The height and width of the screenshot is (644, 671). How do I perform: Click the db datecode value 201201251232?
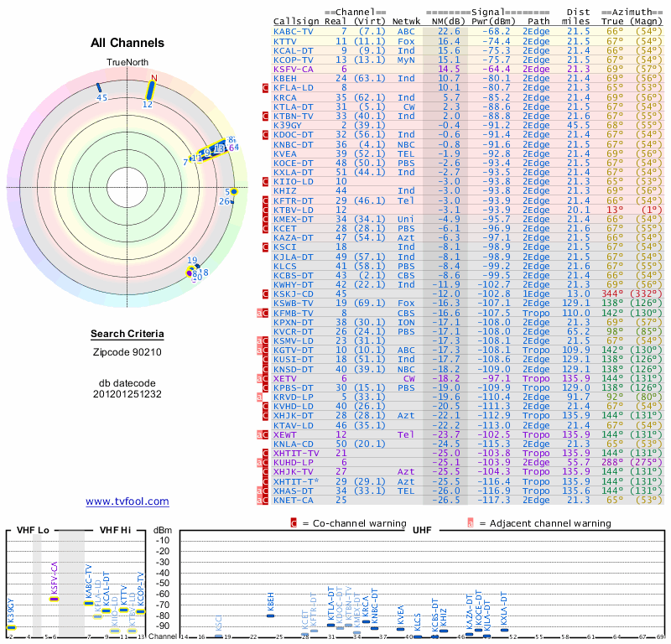tap(127, 394)
